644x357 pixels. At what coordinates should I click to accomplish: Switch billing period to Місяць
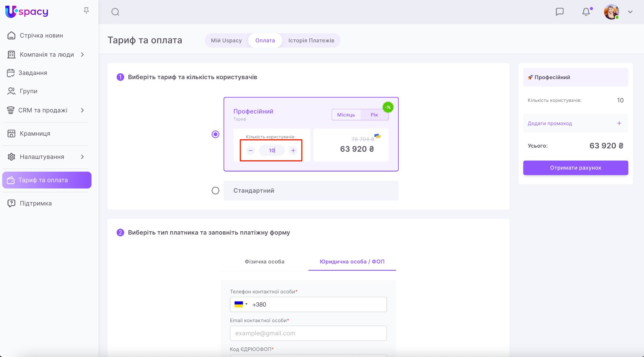346,115
